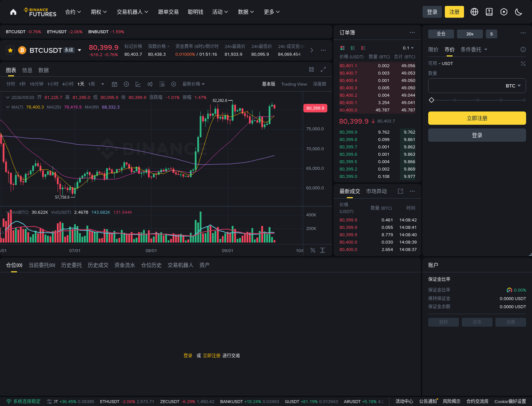Expand the 更多 menu
The width and height of the screenshot is (532, 406).
coord(272,12)
